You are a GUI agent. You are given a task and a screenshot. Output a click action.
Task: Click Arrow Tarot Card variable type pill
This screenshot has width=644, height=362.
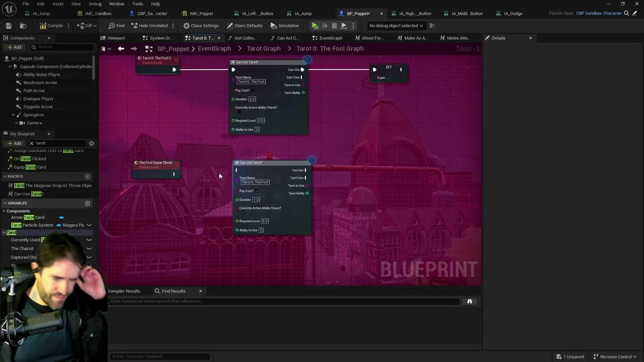click(x=61, y=218)
